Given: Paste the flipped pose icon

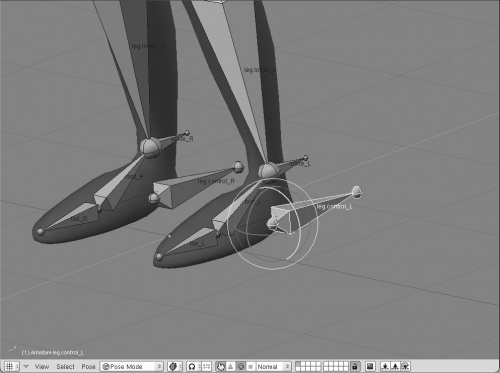Looking at the screenshot, I should click(405, 366).
